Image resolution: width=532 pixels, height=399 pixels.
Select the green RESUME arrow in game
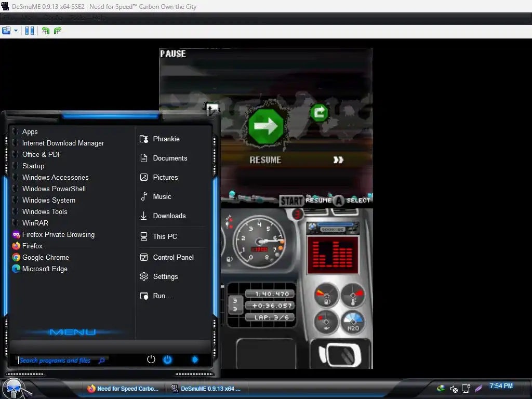[265, 126]
